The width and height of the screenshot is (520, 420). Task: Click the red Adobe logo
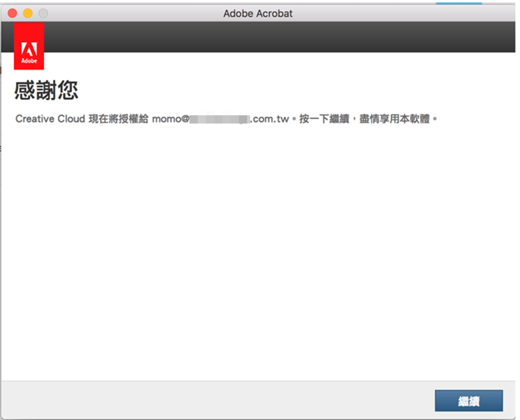(29, 46)
